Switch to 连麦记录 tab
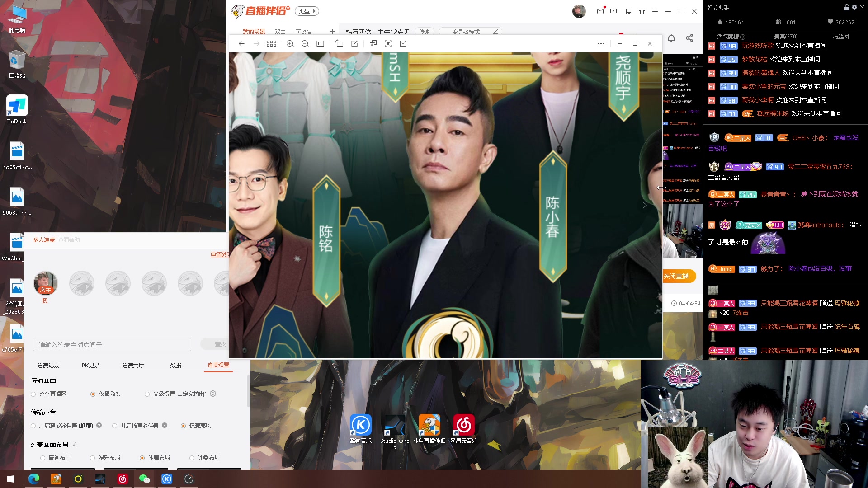 48,365
